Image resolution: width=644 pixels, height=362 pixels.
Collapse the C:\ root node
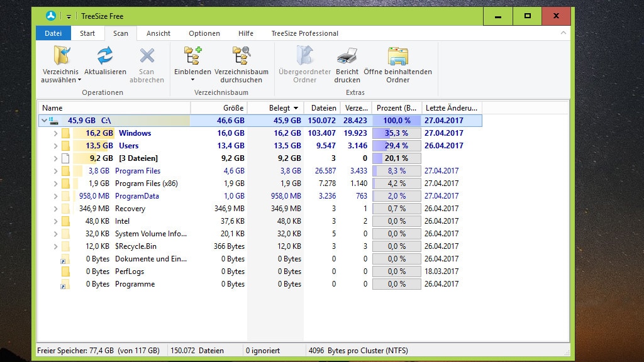(x=44, y=121)
